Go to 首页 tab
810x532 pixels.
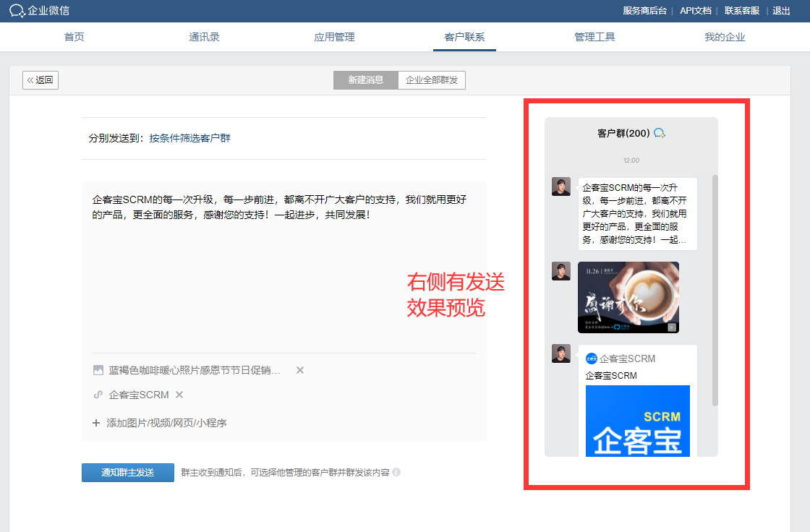[74, 37]
